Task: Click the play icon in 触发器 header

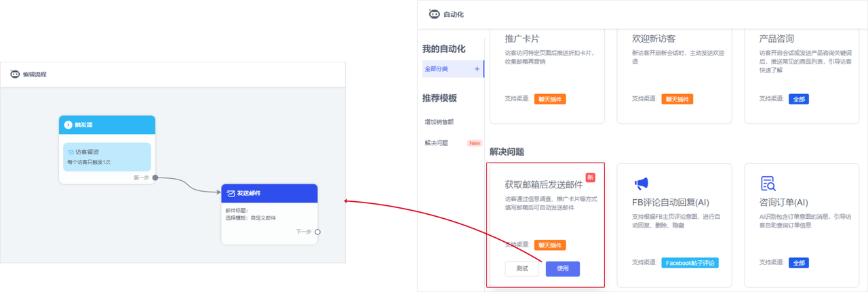Action: click(x=68, y=125)
